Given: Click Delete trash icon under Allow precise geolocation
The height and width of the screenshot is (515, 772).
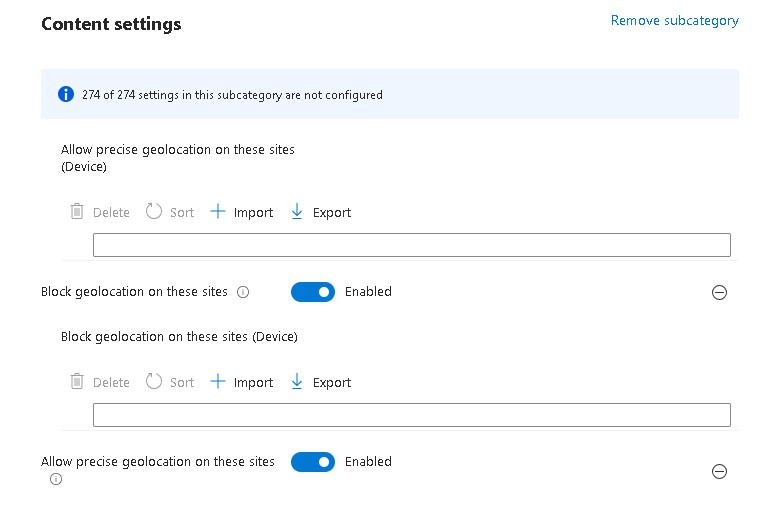Looking at the screenshot, I should click(77, 212).
